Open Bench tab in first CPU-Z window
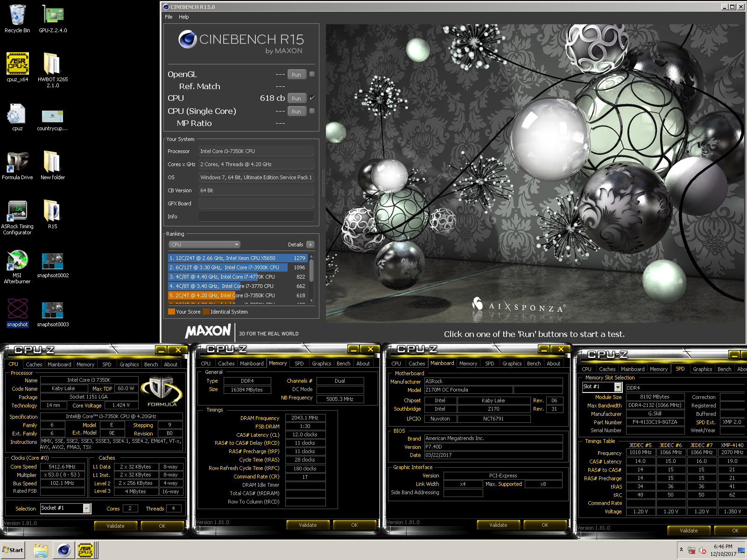The image size is (747, 560). pos(151,364)
